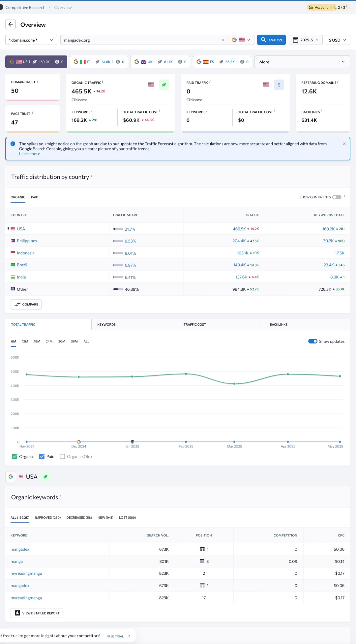Click the green leaf icon in Organic Traffic

164,85
